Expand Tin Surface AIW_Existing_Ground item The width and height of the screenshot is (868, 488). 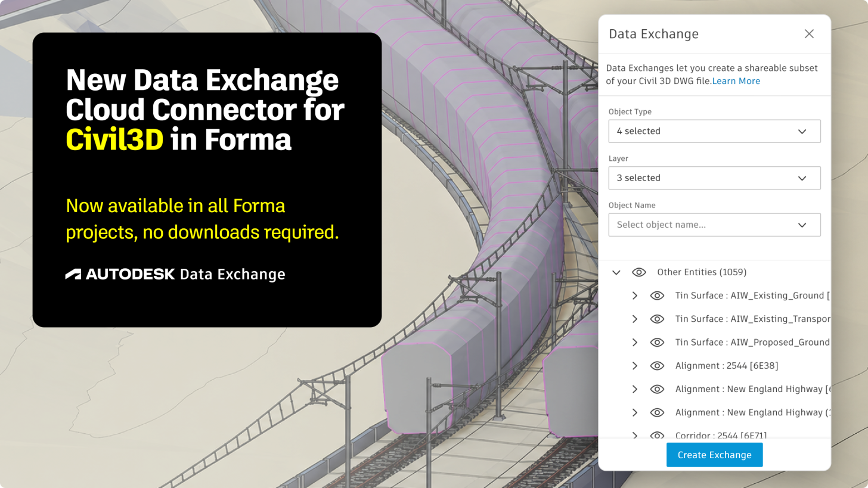(x=635, y=296)
